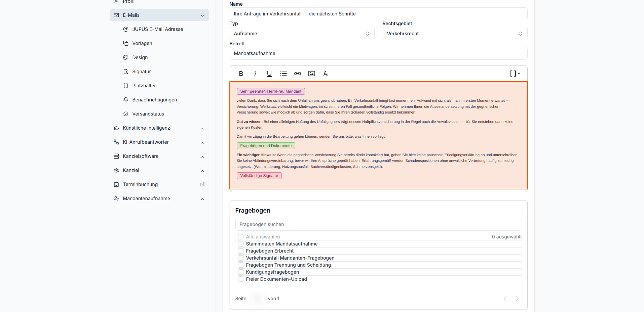Click the 'Vollständige Signatur' placeholder tag
Image resolution: width=644 pixels, height=312 pixels.
click(x=259, y=176)
